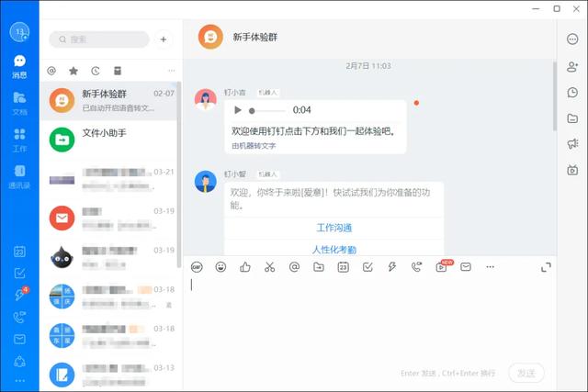This screenshot has width=588, height=392.
Task: Open group live TV icon
Action: (x=572, y=170)
